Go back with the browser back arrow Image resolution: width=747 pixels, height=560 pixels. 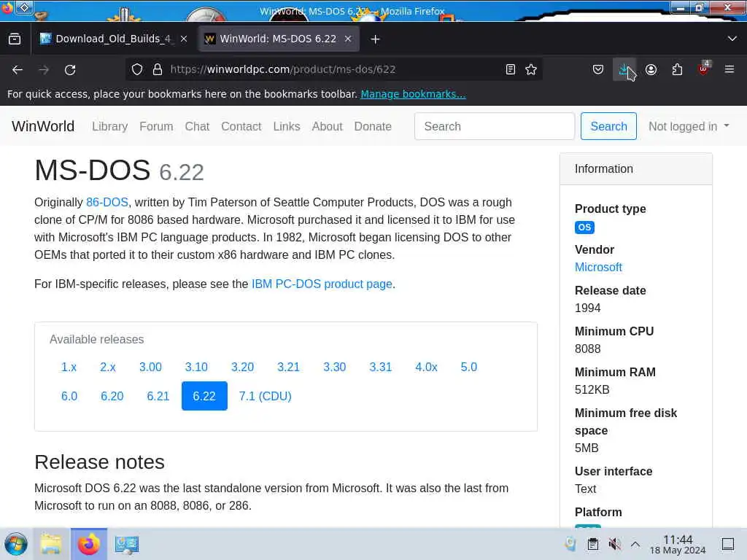point(18,70)
